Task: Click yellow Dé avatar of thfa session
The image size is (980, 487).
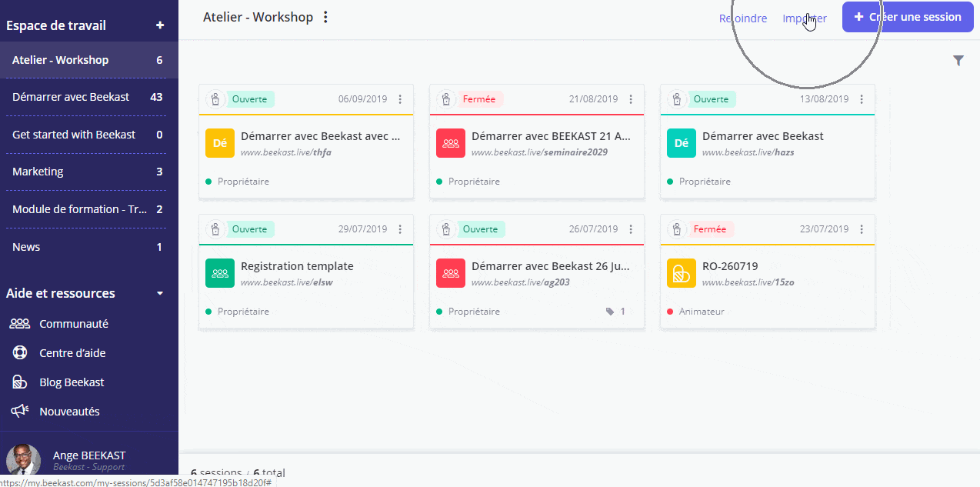Action: (220, 143)
